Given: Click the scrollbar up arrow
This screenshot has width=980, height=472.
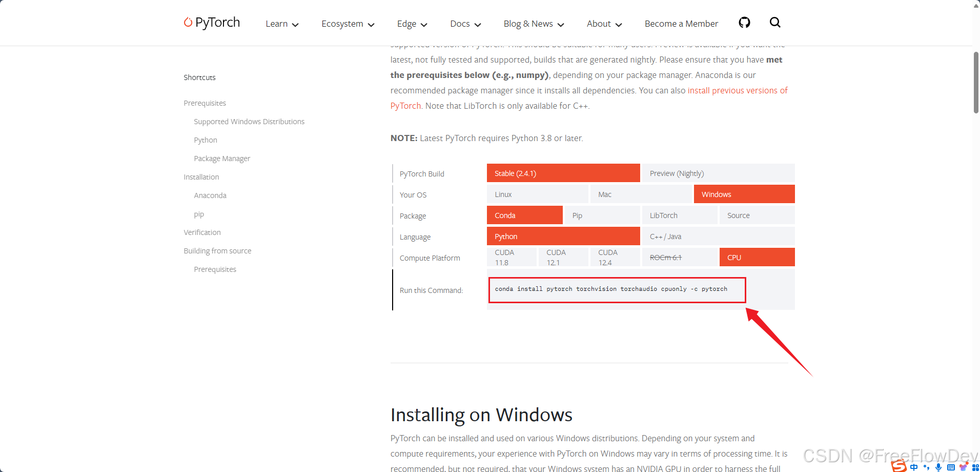Looking at the screenshot, I should pos(976,5).
